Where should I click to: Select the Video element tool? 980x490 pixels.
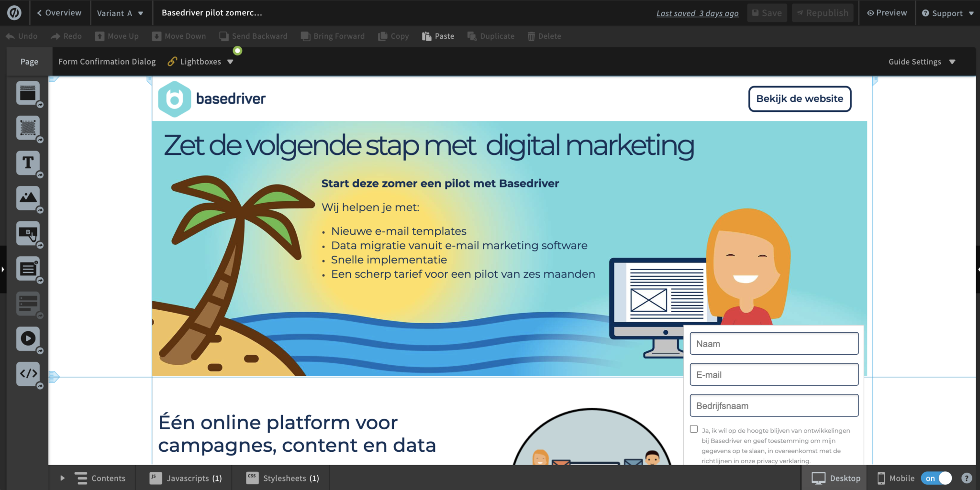[28, 338]
